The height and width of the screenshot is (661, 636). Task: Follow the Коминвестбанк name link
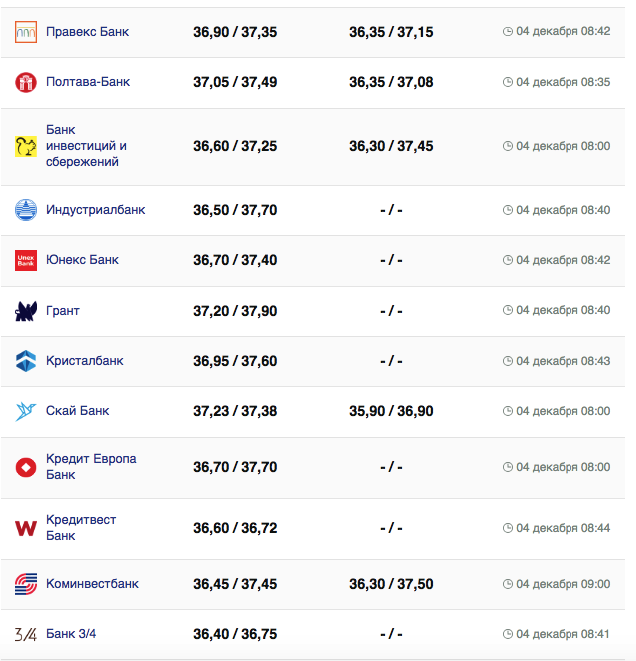pos(92,584)
